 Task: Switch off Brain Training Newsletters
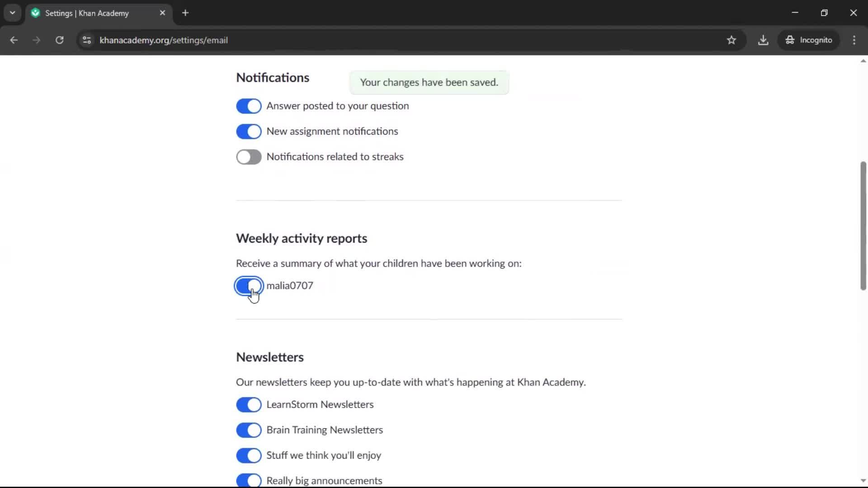pyautogui.click(x=249, y=430)
